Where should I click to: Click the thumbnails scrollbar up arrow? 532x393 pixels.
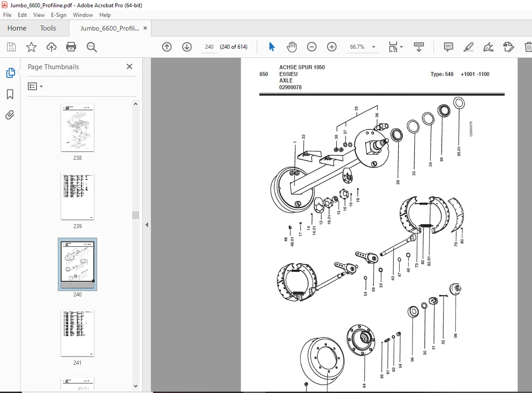click(135, 104)
